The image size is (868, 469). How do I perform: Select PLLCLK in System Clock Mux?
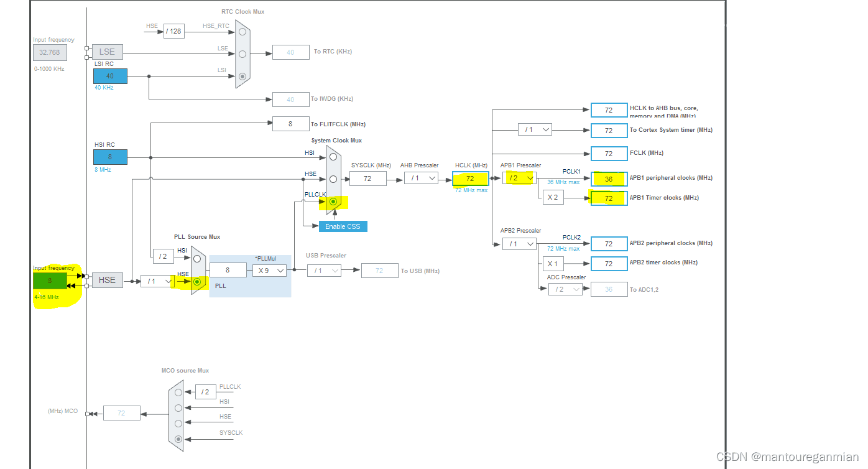pyautogui.click(x=333, y=202)
